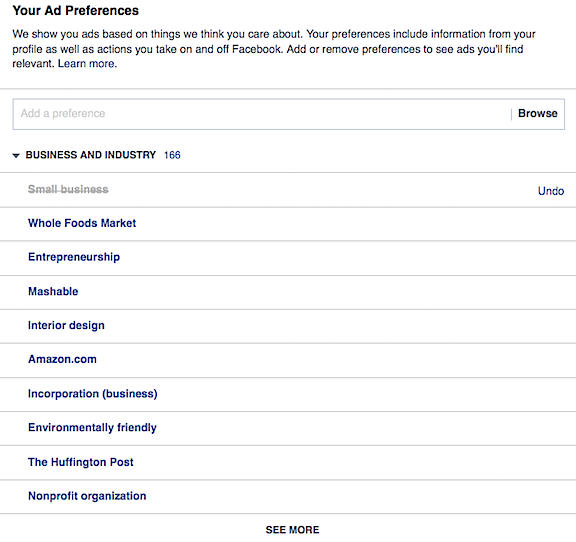
Task: Choose the Mashable preference
Action: pos(53,291)
